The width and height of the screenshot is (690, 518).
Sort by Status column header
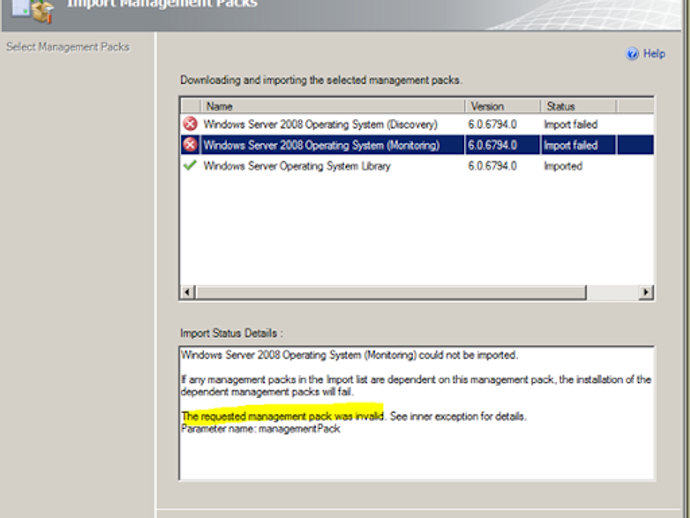[x=578, y=106]
